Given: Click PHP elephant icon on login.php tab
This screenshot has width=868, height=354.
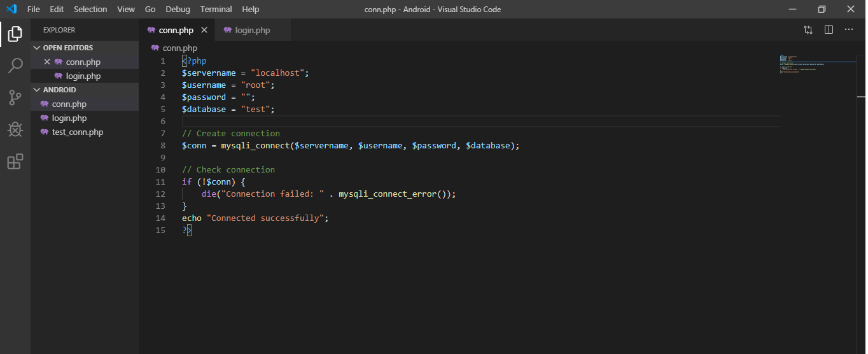Looking at the screenshot, I should tap(228, 30).
